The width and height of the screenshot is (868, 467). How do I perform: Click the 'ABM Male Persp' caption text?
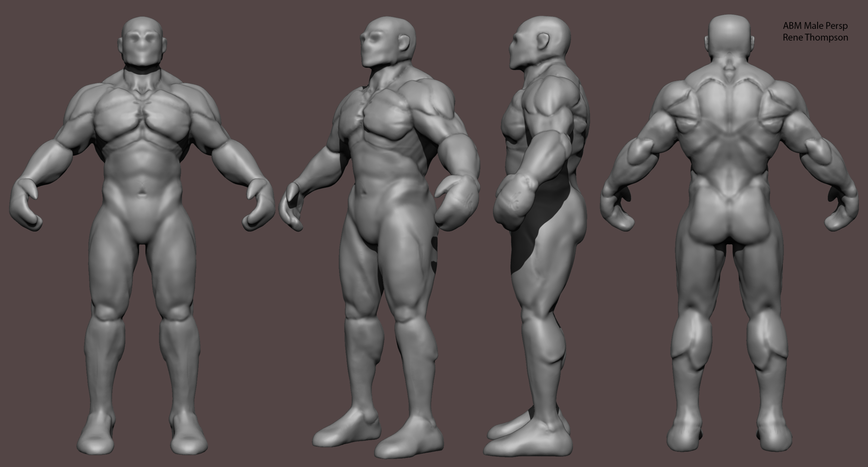click(815, 26)
